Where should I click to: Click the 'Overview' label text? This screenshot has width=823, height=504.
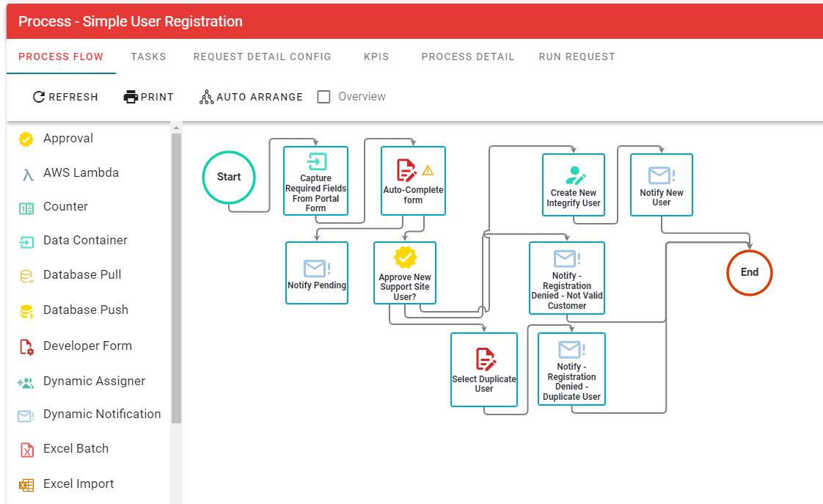[362, 97]
